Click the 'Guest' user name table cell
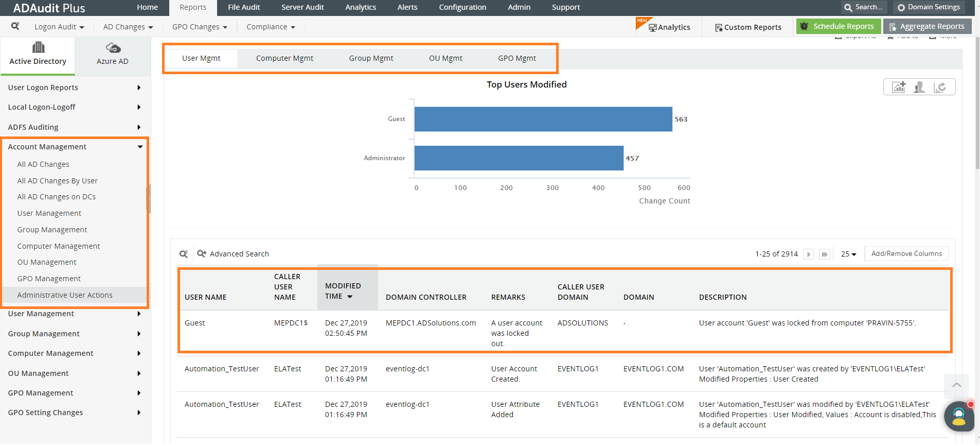The image size is (980, 446). coord(194,323)
